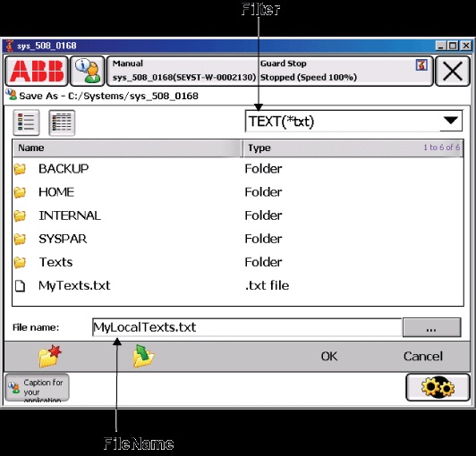Close the view with large X button
The height and width of the screenshot is (456, 476).
pyautogui.click(x=453, y=71)
